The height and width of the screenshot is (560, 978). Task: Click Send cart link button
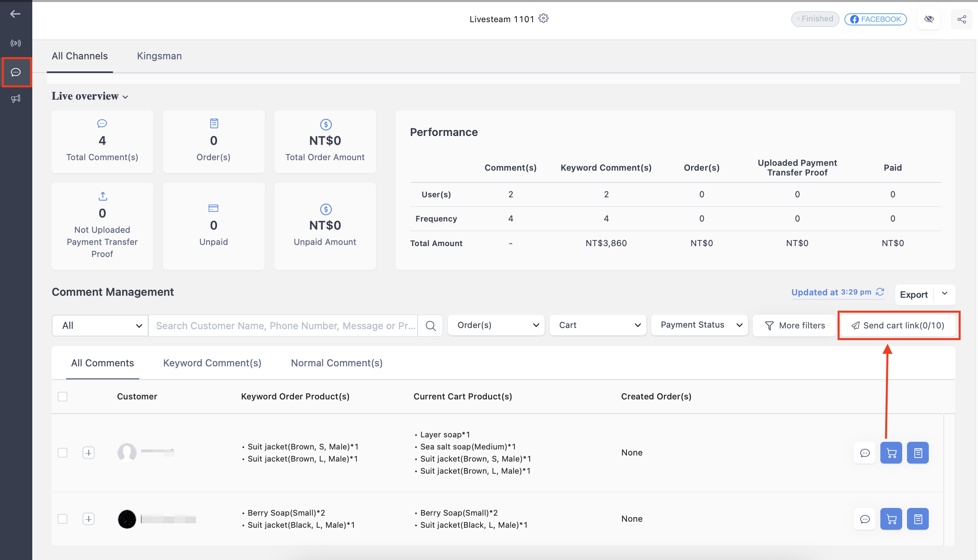tap(898, 325)
